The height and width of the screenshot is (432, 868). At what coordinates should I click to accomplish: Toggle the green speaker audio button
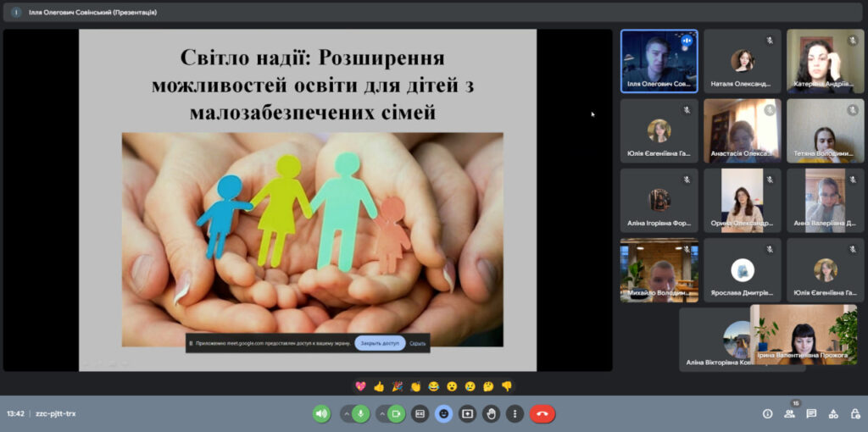point(321,414)
